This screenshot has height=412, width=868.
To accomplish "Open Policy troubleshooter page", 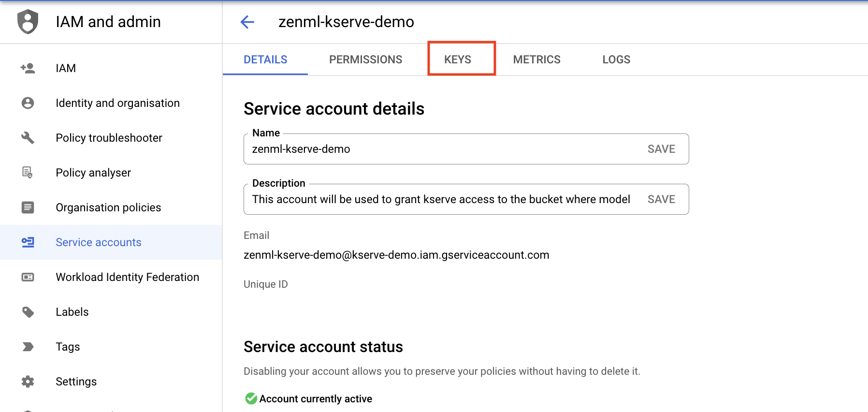I will point(111,138).
